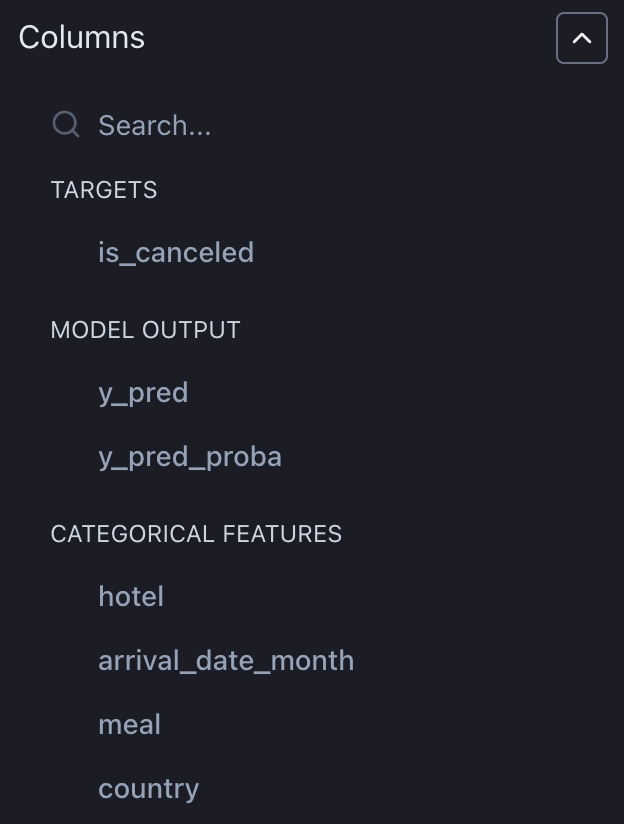Select the is_canceled target column
Viewport: 624px width, 824px height.
pyautogui.click(x=176, y=252)
